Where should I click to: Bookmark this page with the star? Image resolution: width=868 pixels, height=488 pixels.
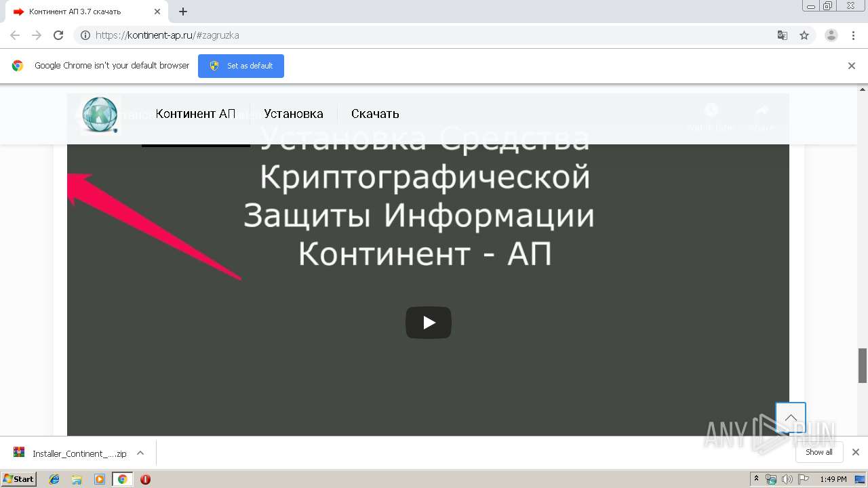pyautogui.click(x=804, y=35)
